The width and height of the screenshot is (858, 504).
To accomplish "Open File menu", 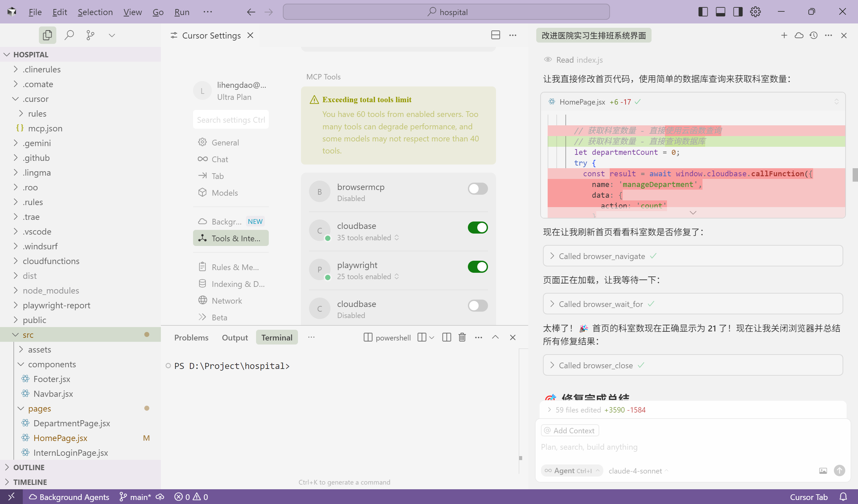I will (35, 12).
